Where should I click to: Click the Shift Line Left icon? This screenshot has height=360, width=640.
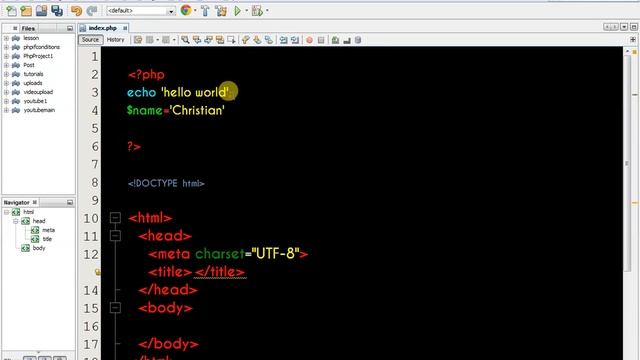(283, 40)
